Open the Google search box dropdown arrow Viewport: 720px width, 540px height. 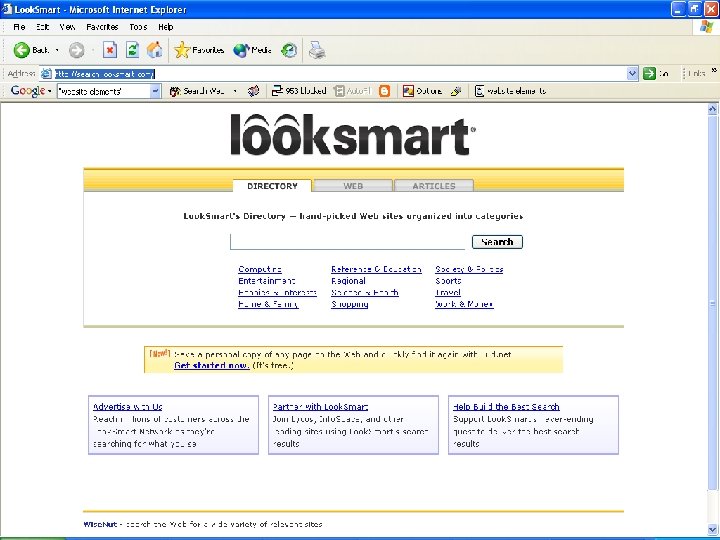156,91
